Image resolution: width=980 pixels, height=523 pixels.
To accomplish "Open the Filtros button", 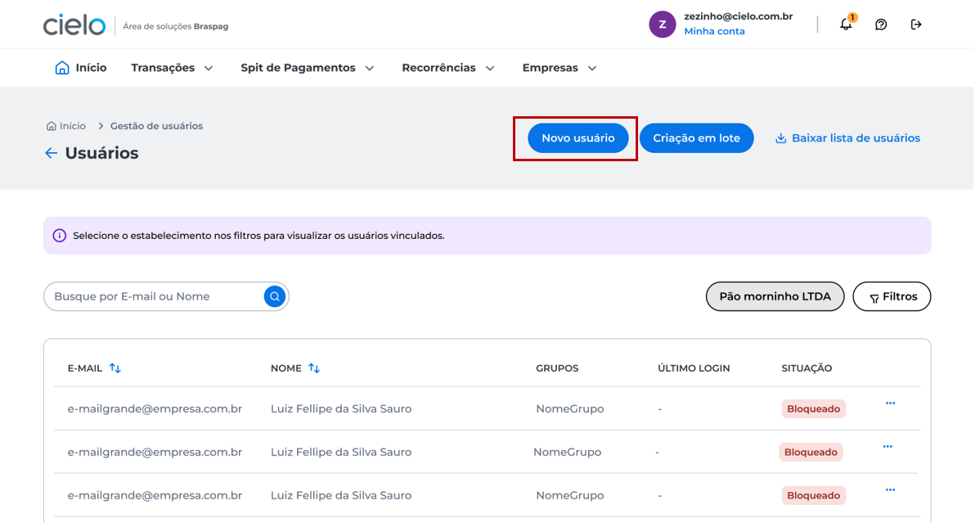I will pos(892,296).
